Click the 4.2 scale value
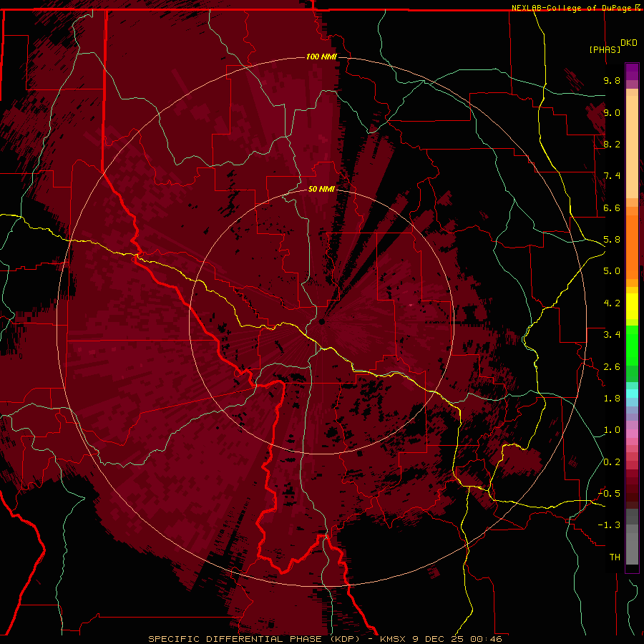644x644 pixels. [612, 303]
